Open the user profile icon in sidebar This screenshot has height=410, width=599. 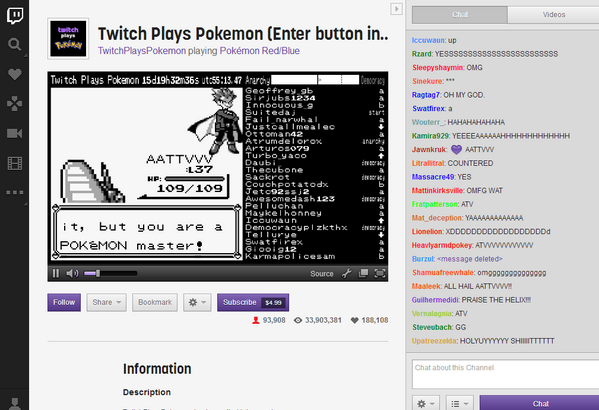pyautogui.click(x=15, y=404)
